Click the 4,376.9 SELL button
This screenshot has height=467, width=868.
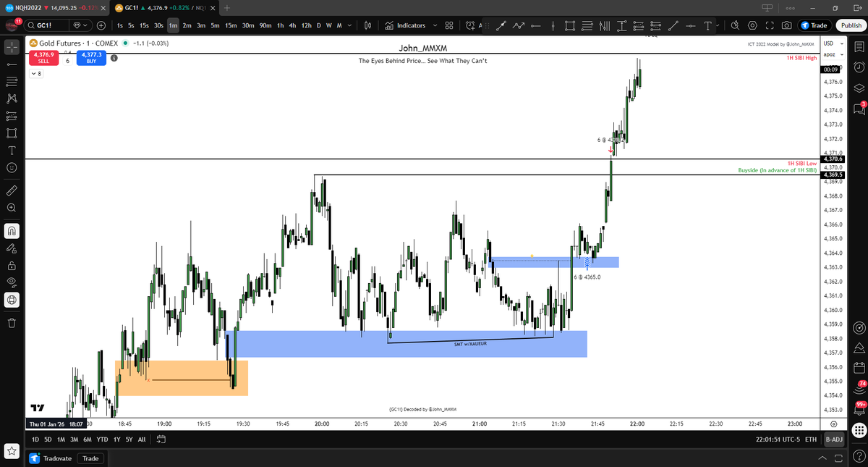click(43, 59)
